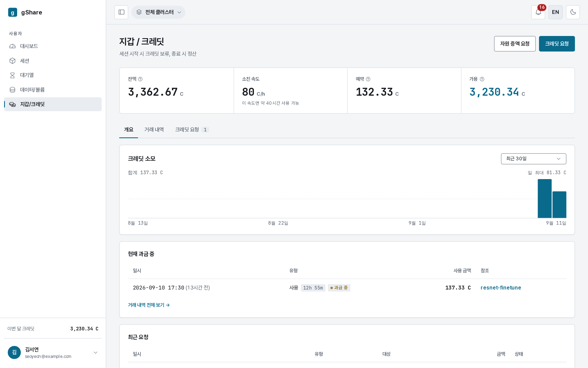Open the resnet-finetune reference link

[501, 288]
